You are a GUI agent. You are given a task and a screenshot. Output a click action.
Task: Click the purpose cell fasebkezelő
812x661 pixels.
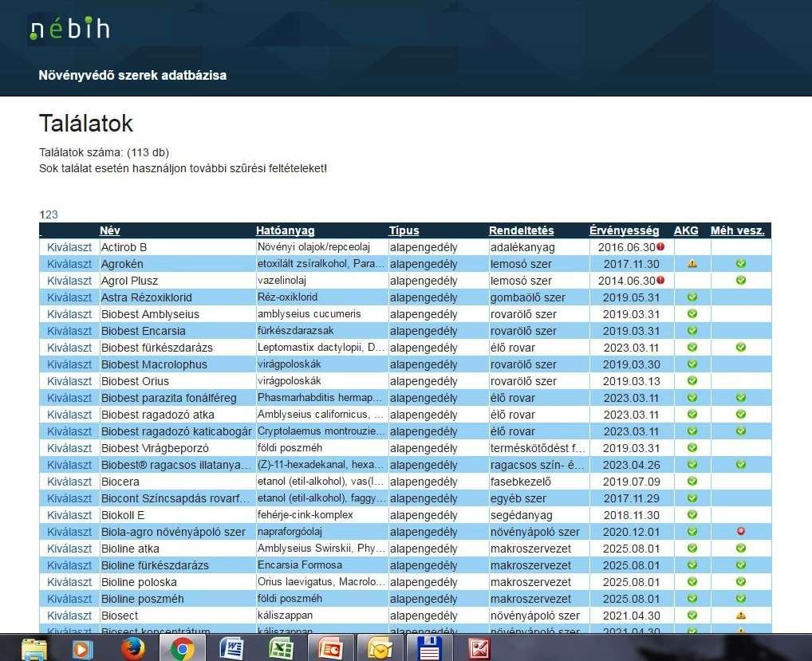tap(520, 482)
